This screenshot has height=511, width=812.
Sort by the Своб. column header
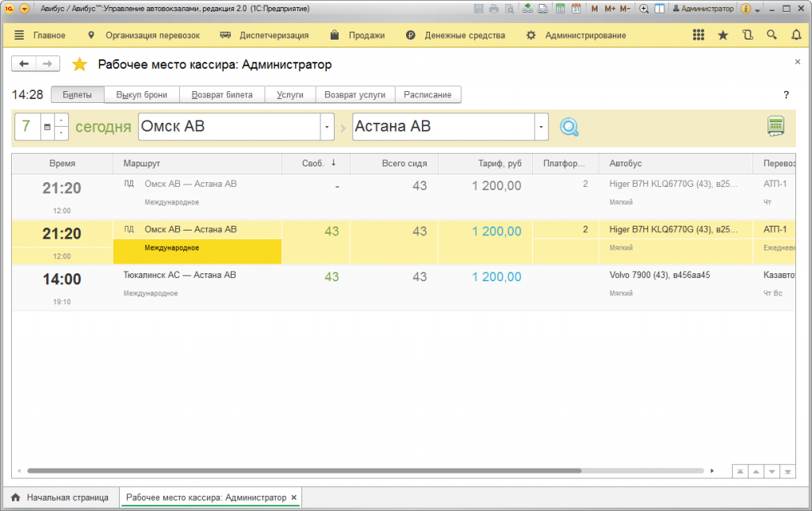click(316, 163)
